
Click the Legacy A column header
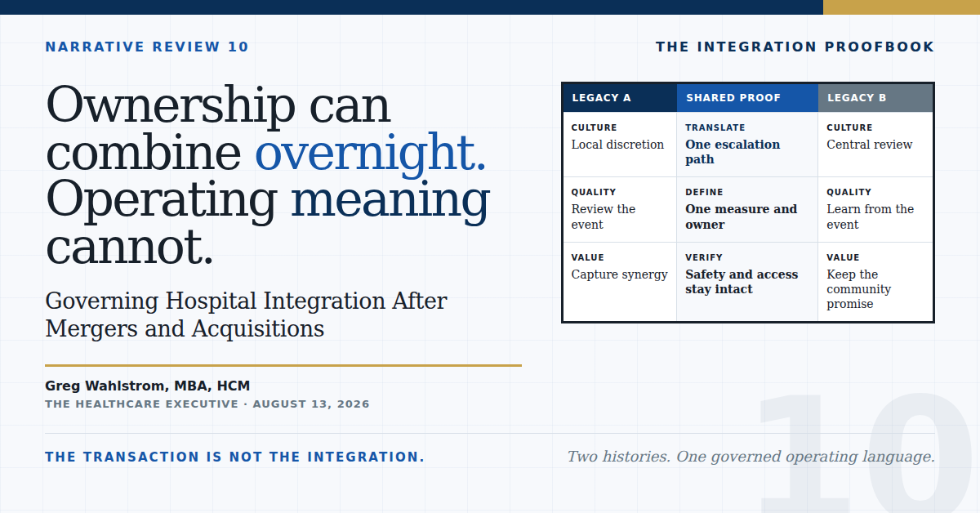point(620,98)
